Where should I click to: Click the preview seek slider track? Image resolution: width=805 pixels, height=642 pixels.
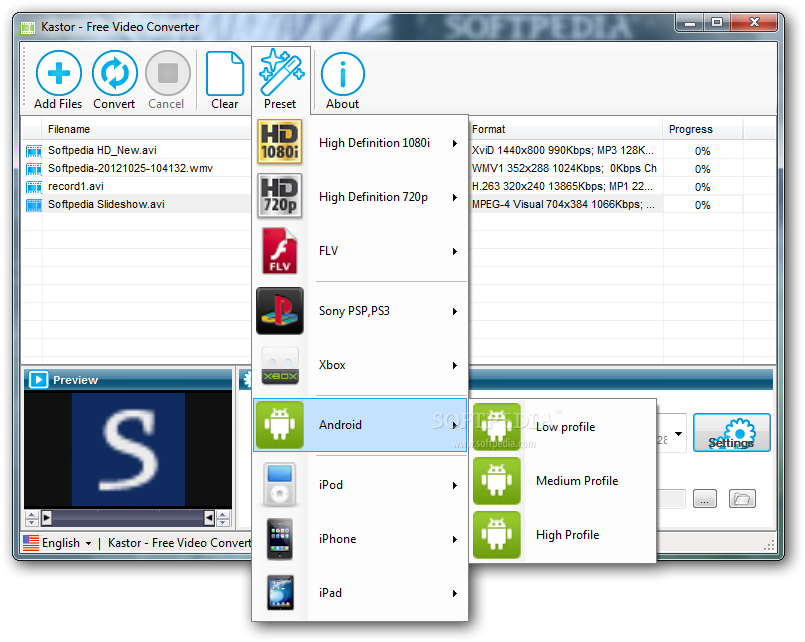click(x=128, y=518)
